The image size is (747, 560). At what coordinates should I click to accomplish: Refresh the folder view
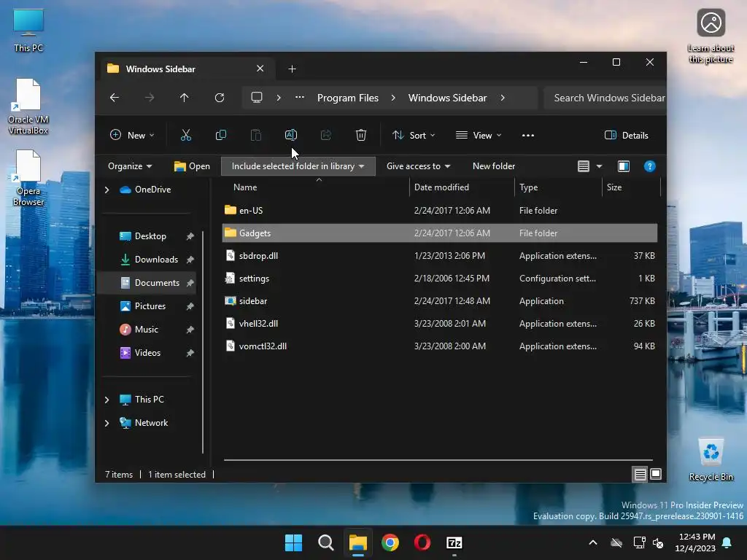coord(220,98)
